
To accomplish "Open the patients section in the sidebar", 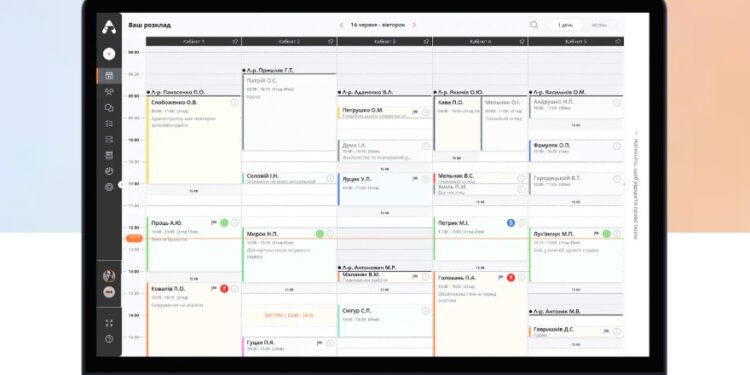I will point(109,92).
